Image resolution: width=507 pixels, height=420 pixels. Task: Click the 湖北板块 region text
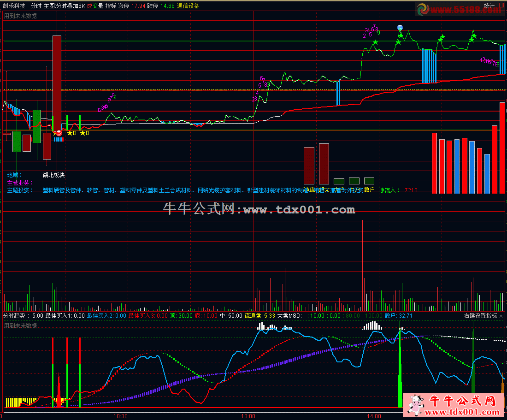coord(53,175)
